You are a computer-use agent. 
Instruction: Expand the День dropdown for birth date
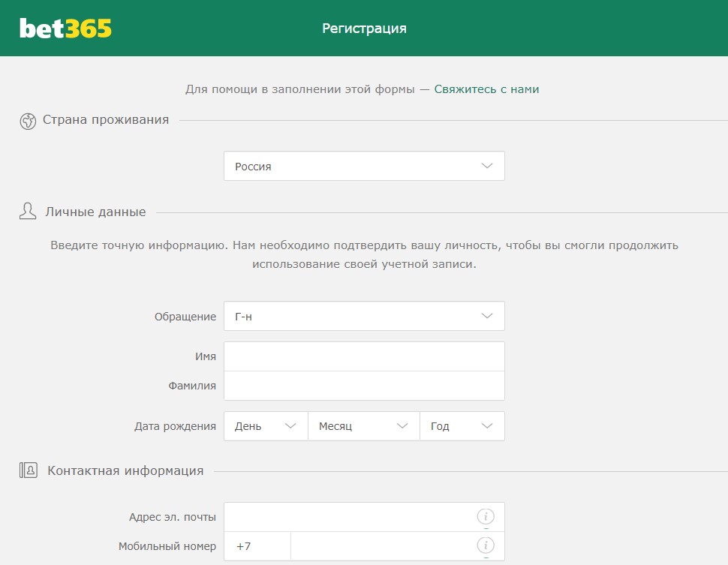click(265, 425)
